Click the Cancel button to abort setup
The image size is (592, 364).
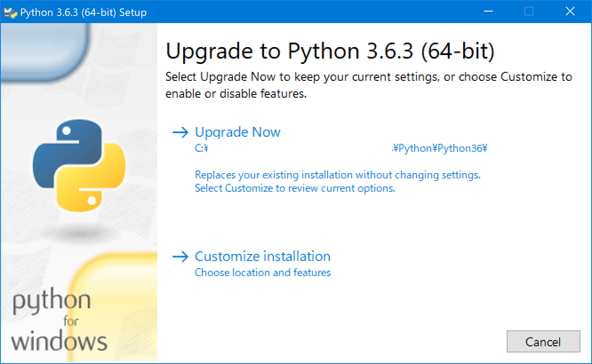click(543, 341)
